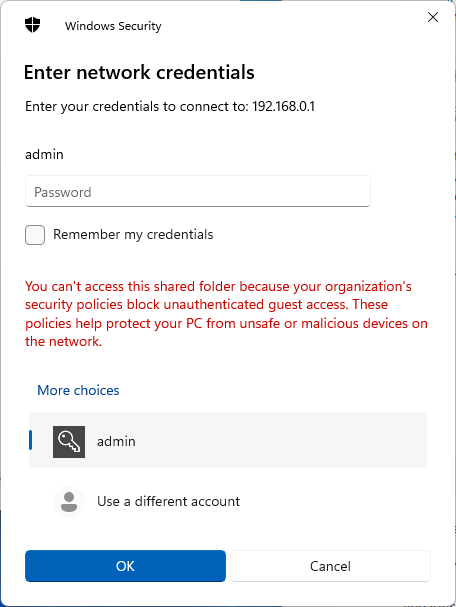Screen dimensions: 456x607
Task: Click the person icon for different account
Action: pos(69,502)
